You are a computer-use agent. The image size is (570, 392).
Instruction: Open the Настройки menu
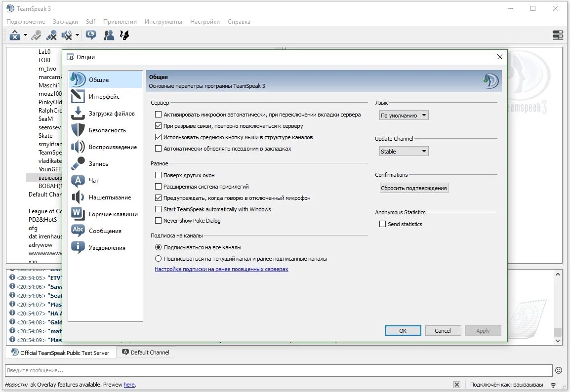[x=205, y=22]
